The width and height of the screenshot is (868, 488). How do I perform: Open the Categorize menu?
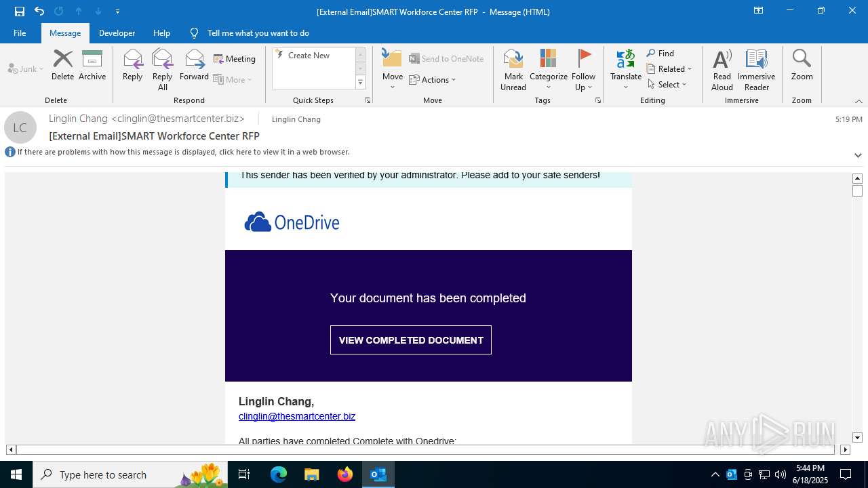pyautogui.click(x=549, y=70)
